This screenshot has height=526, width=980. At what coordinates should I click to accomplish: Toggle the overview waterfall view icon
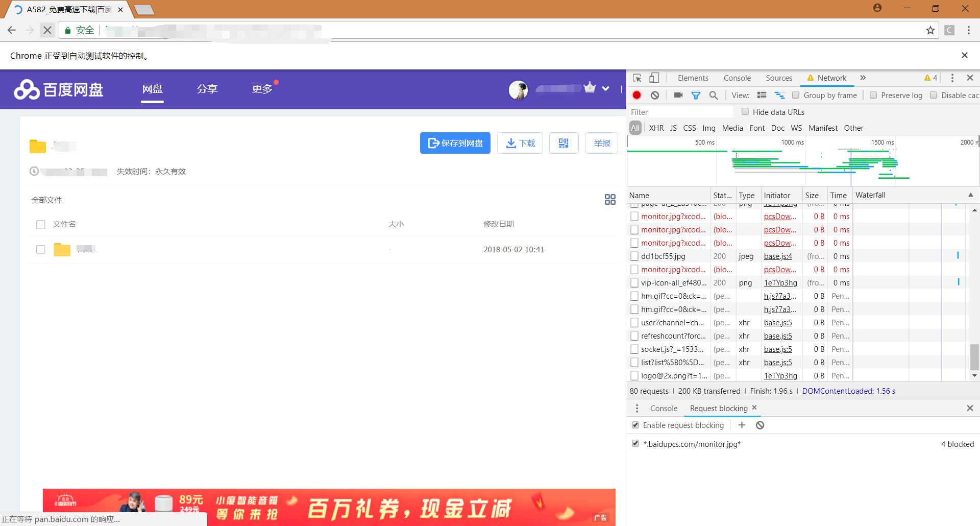tap(779, 95)
